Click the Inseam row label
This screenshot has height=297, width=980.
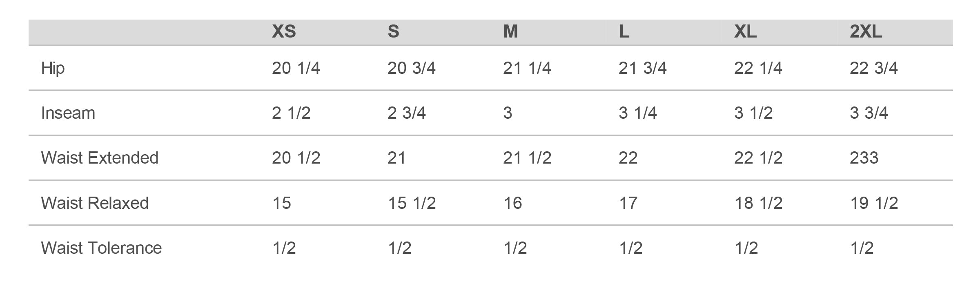point(68,113)
